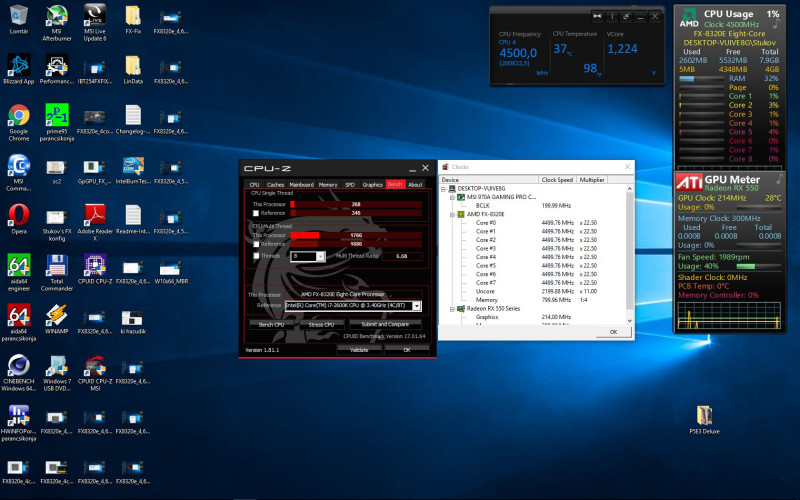
Task: Select the PSE3 Deluxe archive icon
Action: (705, 414)
